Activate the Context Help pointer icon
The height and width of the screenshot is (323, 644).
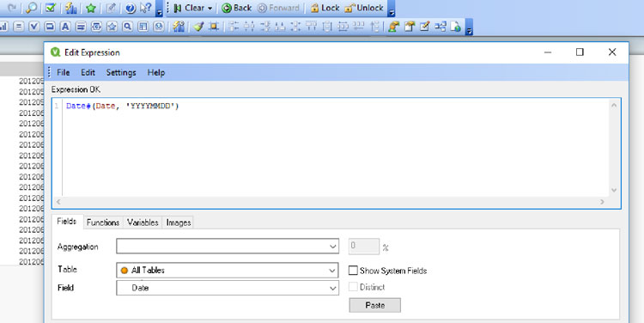point(145,8)
